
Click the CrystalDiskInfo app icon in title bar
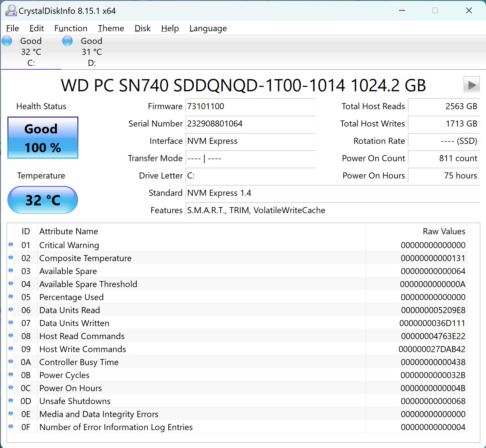[x=11, y=11]
